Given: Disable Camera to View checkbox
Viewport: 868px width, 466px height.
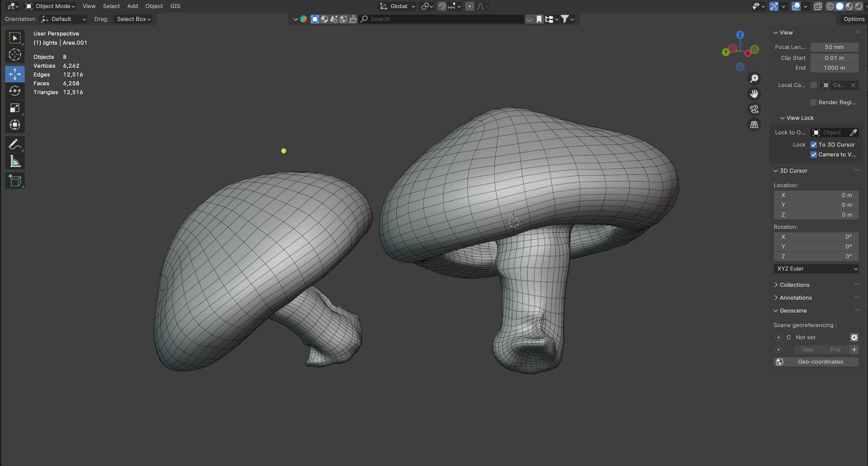Looking at the screenshot, I should pos(813,154).
